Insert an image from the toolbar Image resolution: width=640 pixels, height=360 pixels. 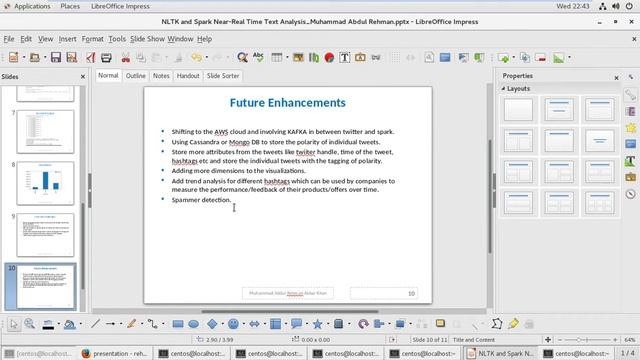click(x=298, y=58)
